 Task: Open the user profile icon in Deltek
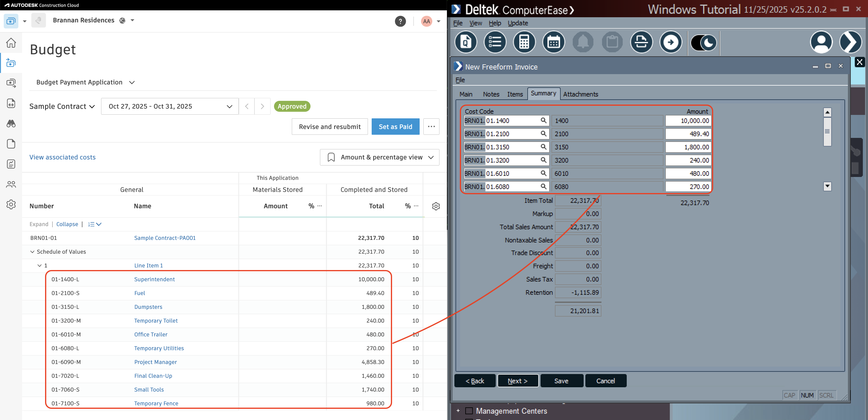(x=821, y=43)
